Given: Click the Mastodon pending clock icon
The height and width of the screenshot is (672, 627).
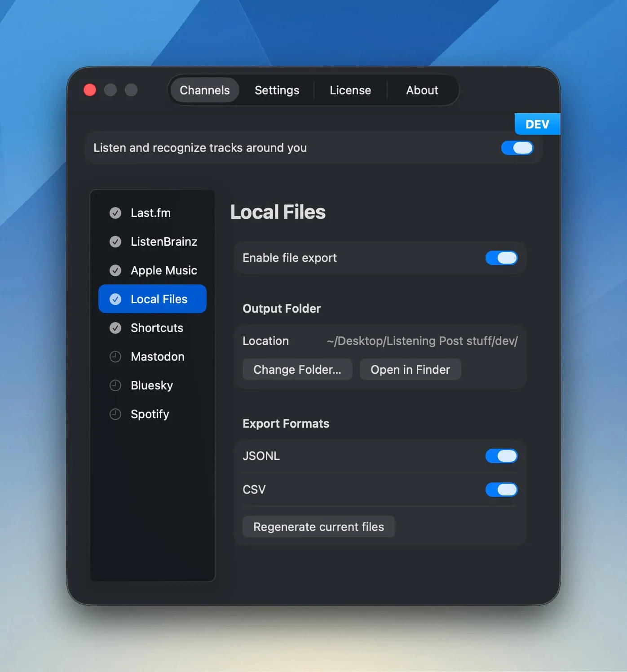Looking at the screenshot, I should coord(115,357).
